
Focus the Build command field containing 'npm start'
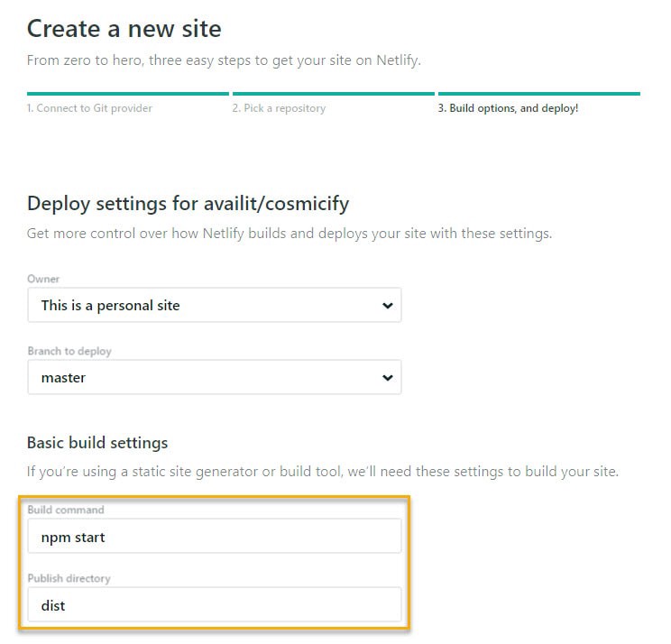214,537
